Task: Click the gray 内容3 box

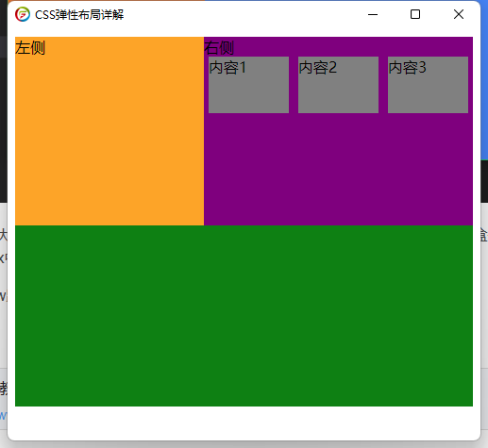Action: [x=428, y=85]
